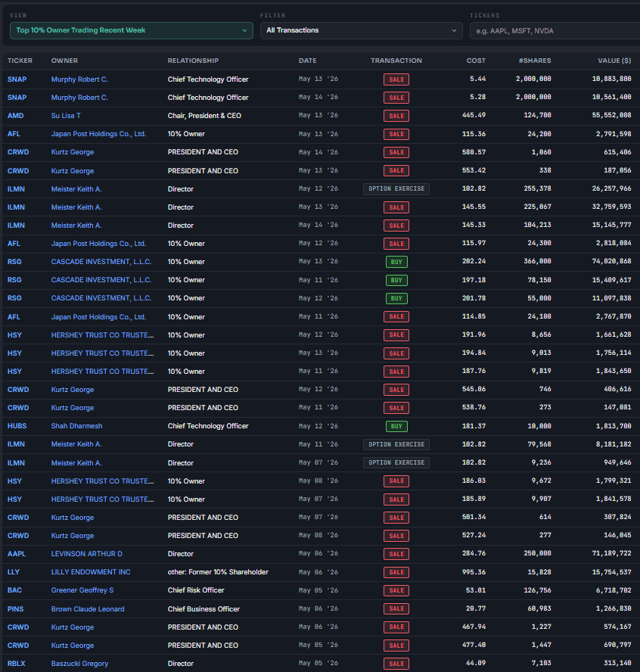Viewport: 640px width, 672px height.
Task: Select 'other: Former 10% Shareholder' relationship text
Action: pyautogui.click(x=218, y=572)
